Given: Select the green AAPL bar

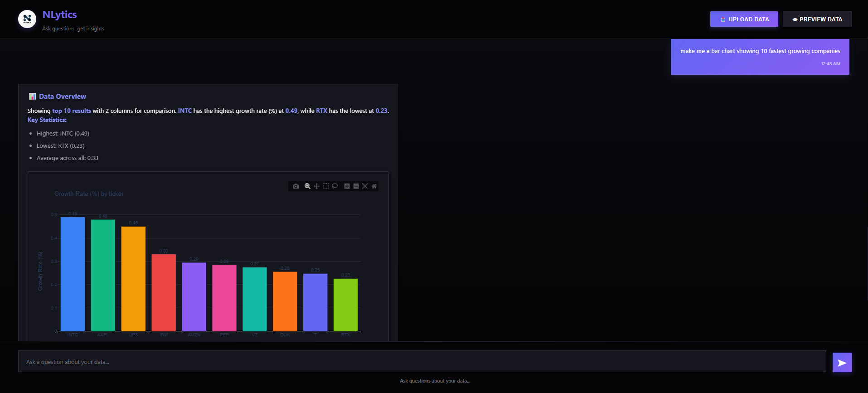Looking at the screenshot, I should pyautogui.click(x=103, y=275).
